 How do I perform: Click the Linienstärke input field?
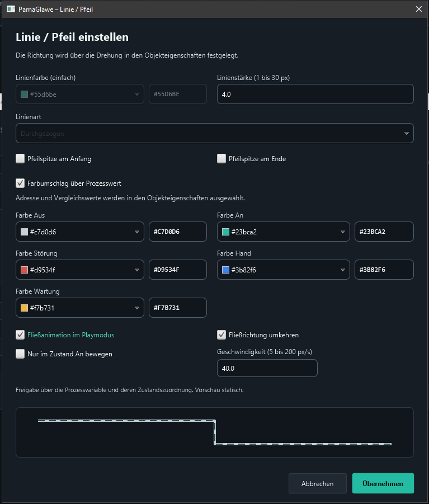pos(315,94)
